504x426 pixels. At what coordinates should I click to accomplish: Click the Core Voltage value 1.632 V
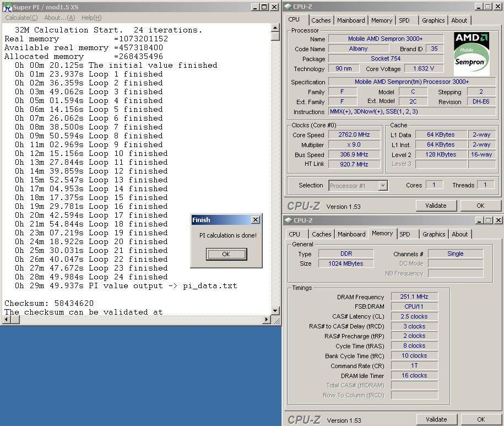(x=424, y=68)
